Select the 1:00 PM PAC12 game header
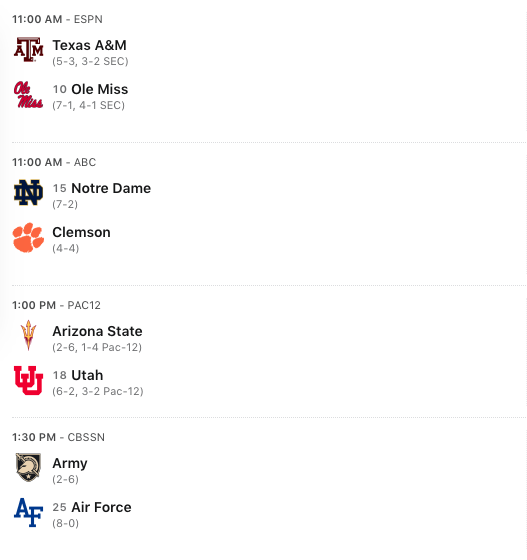Screen dimensions: 527x560 (x=56, y=305)
